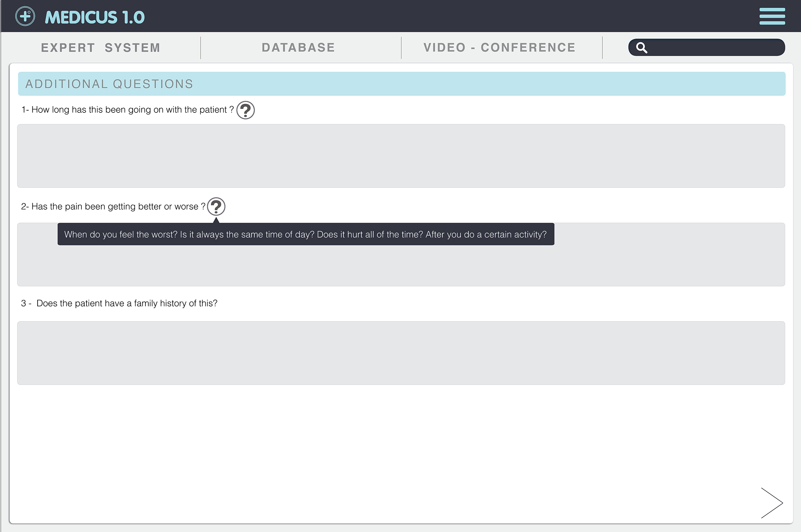Focus the search input field
This screenshot has height=532, width=801.
[x=706, y=47]
